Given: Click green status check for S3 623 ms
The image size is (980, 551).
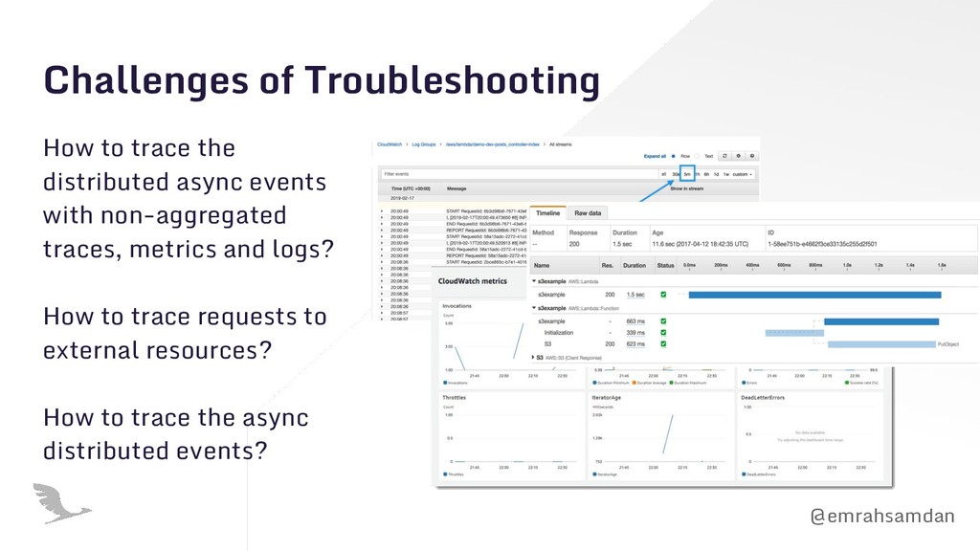Looking at the screenshot, I should (663, 343).
